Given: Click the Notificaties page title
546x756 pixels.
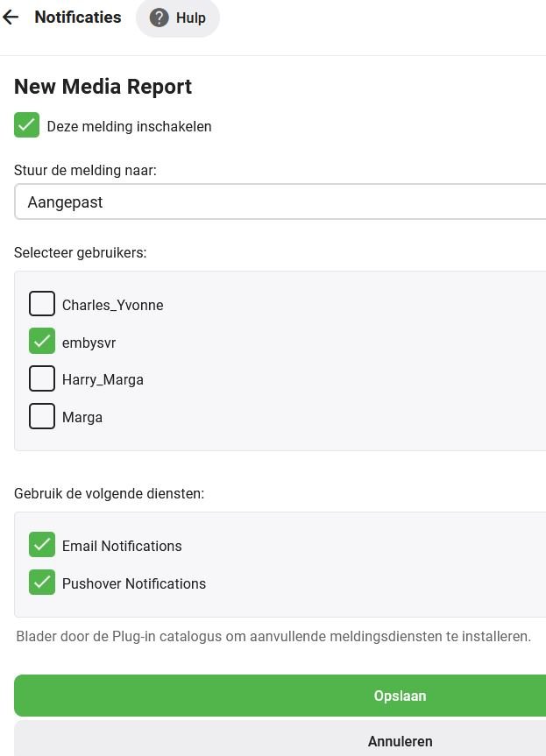Looking at the screenshot, I should (78, 18).
